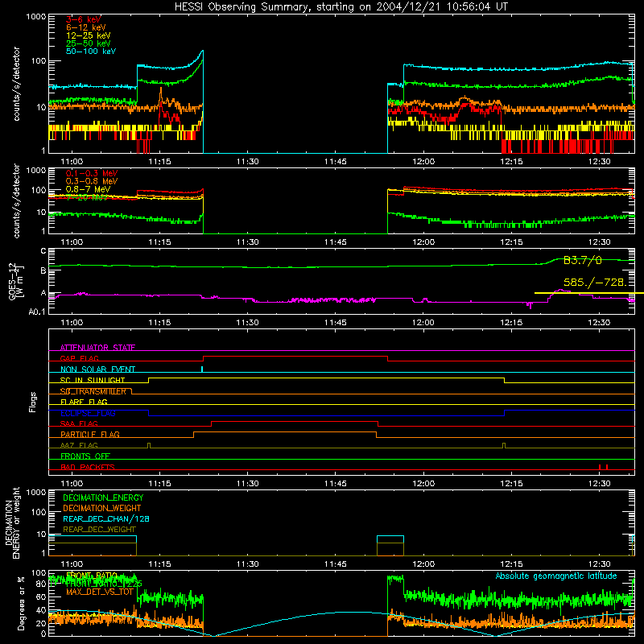Click the DECIMATION ENERGY or weight axis title
The image size is (644, 644).
click(12, 522)
